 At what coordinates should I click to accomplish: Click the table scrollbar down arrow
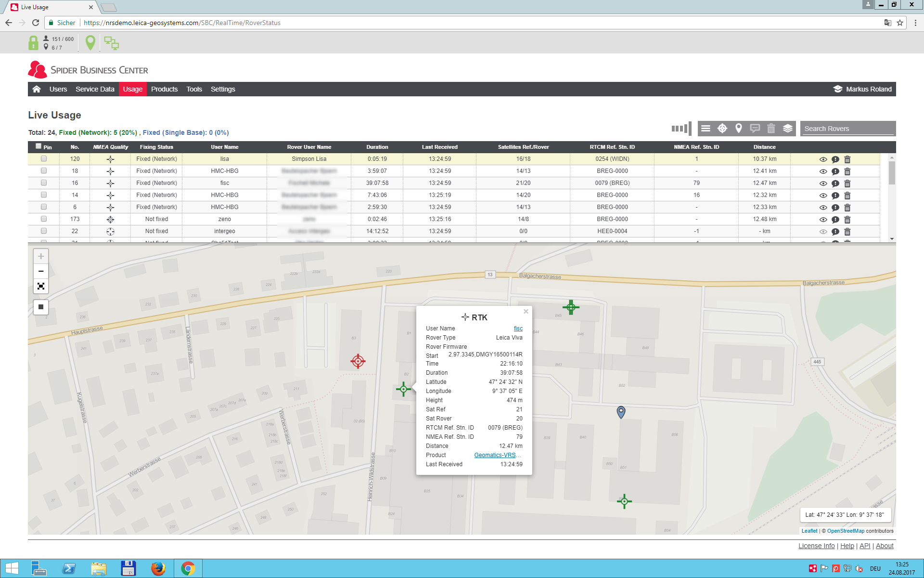892,239
